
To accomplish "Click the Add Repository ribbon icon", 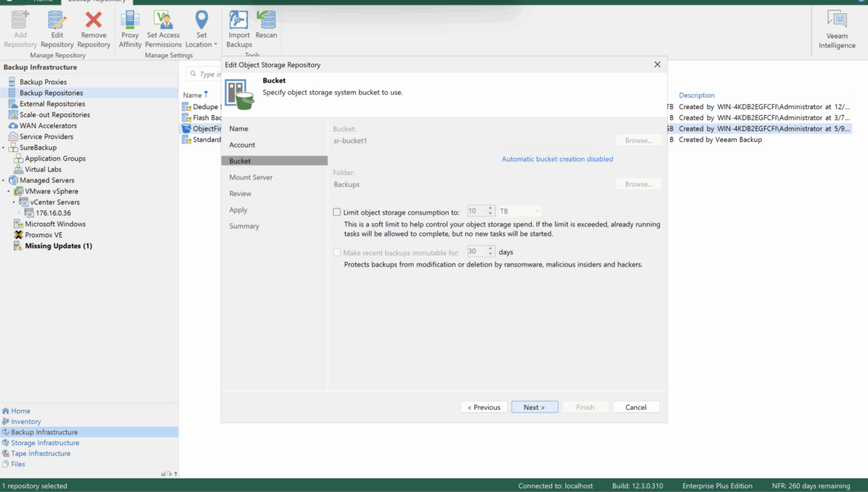I will 20,29.
